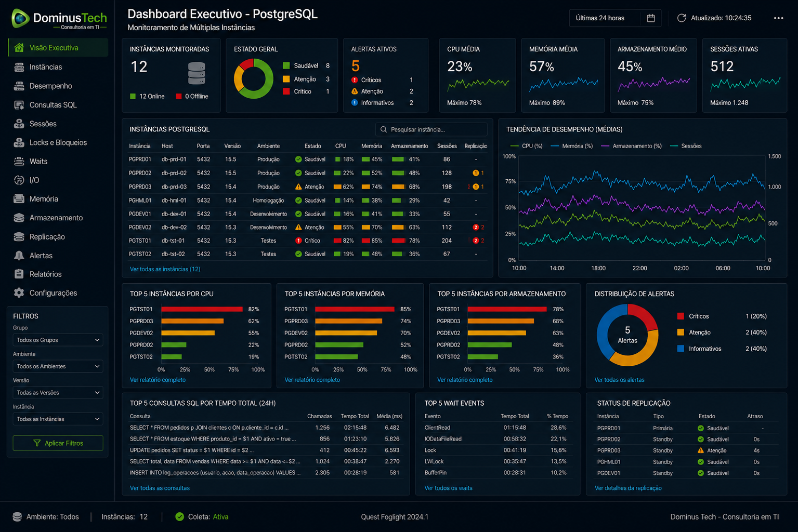This screenshot has width=798, height=532.
Task: Open the Desempenho menu item
Action: tap(58, 86)
